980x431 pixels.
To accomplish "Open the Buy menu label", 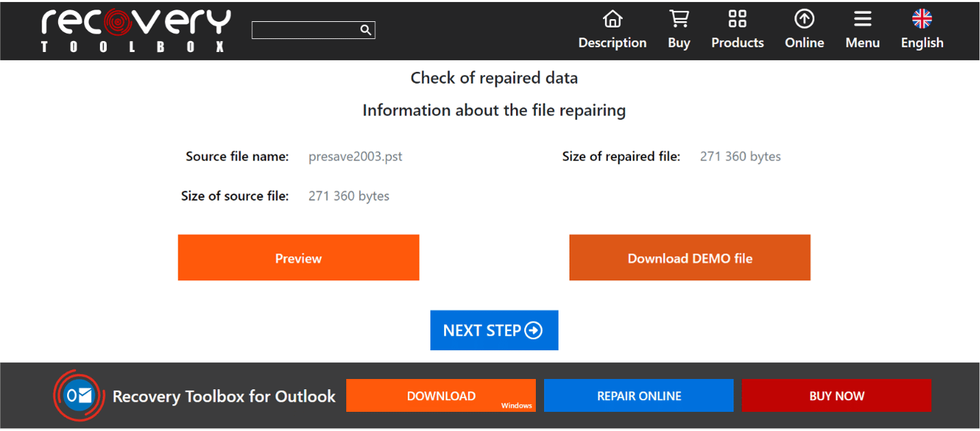I will (x=678, y=42).
